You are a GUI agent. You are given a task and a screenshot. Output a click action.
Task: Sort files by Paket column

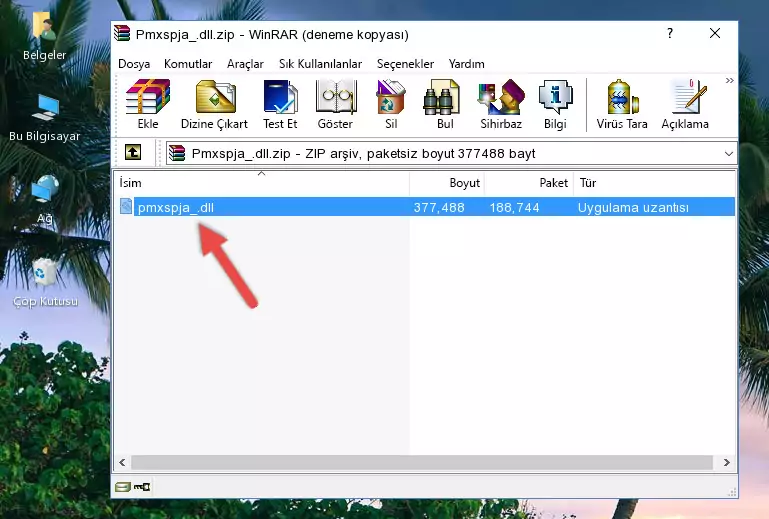(x=529, y=183)
